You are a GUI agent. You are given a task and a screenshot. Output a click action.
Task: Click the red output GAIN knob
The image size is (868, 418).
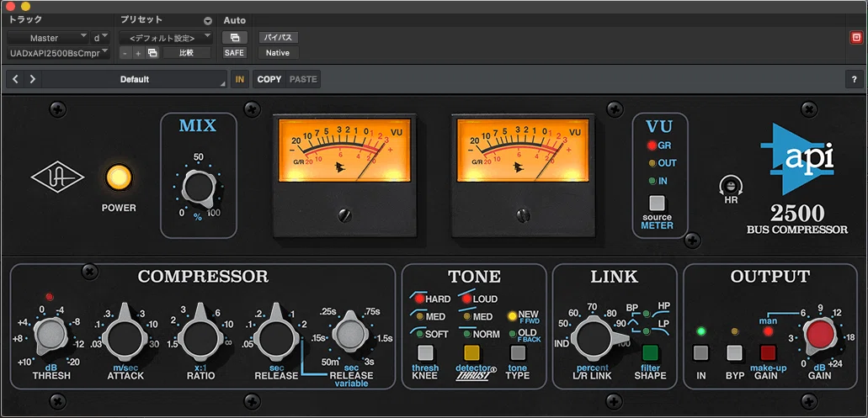coord(820,336)
